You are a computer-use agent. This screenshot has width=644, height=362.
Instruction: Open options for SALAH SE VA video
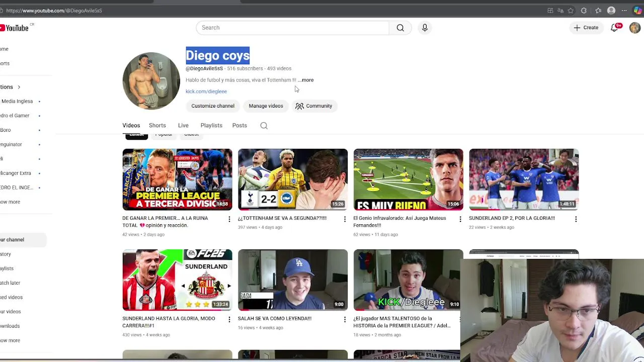pyautogui.click(x=345, y=319)
